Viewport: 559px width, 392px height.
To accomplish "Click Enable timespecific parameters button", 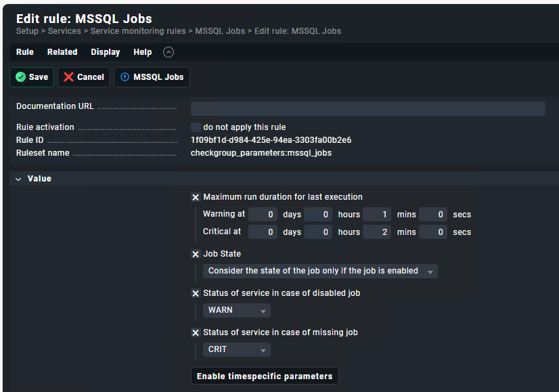I will click(265, 376).
